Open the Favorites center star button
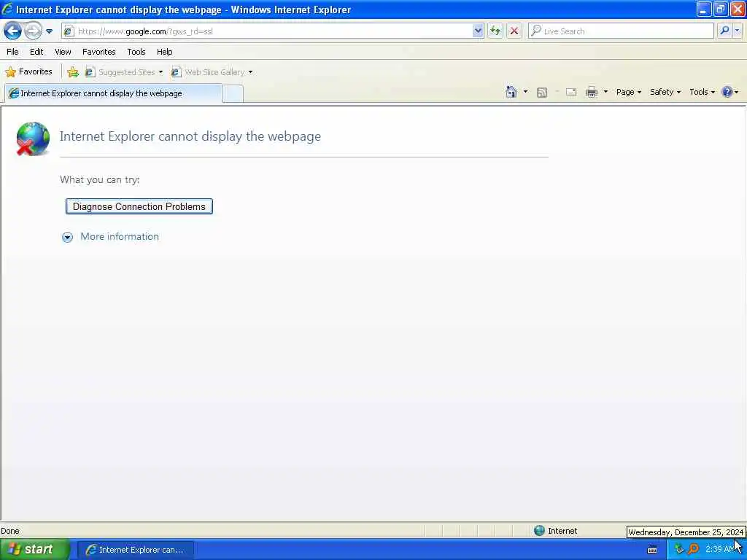747x560 pixels. click(x=28, y=72)
